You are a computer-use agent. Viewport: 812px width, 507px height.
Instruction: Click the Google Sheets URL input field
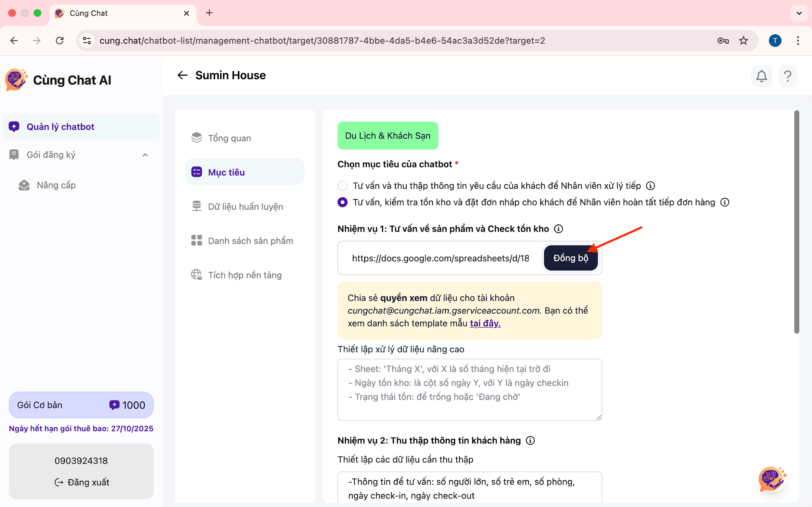(x=440, y=258)
